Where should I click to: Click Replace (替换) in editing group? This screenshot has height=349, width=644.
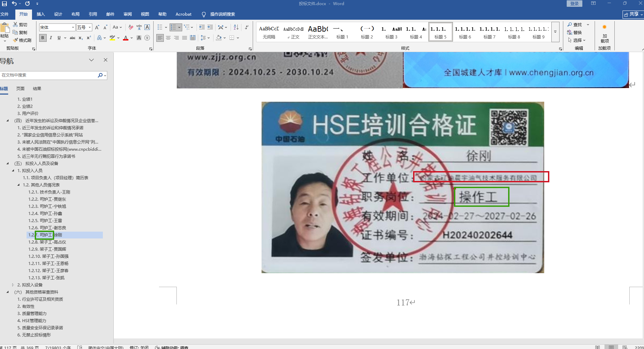575,32
